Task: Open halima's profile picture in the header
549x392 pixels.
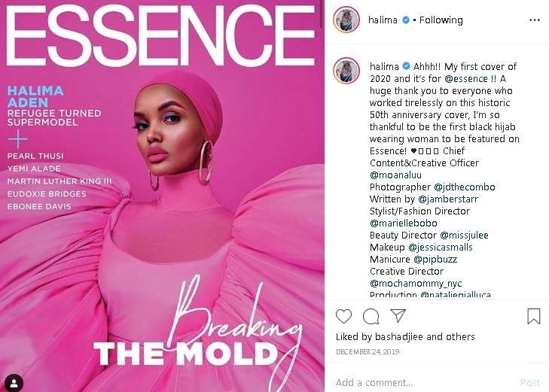Action: (x=346, y=20)
